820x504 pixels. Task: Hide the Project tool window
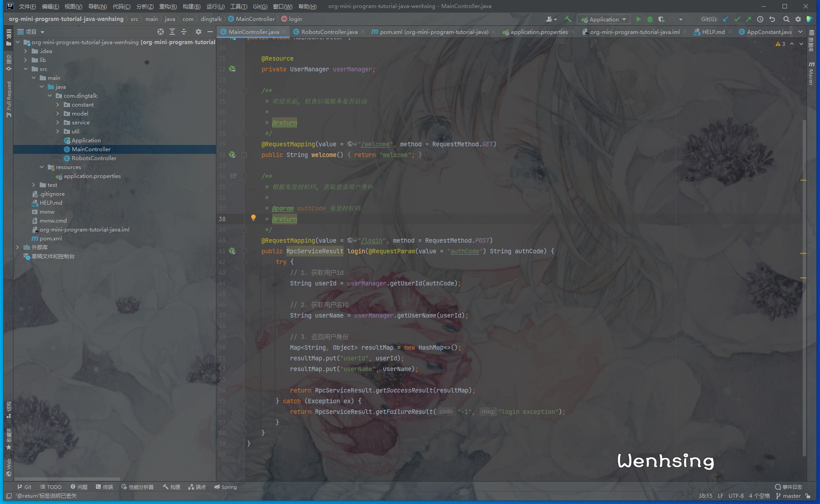(210, 32)
